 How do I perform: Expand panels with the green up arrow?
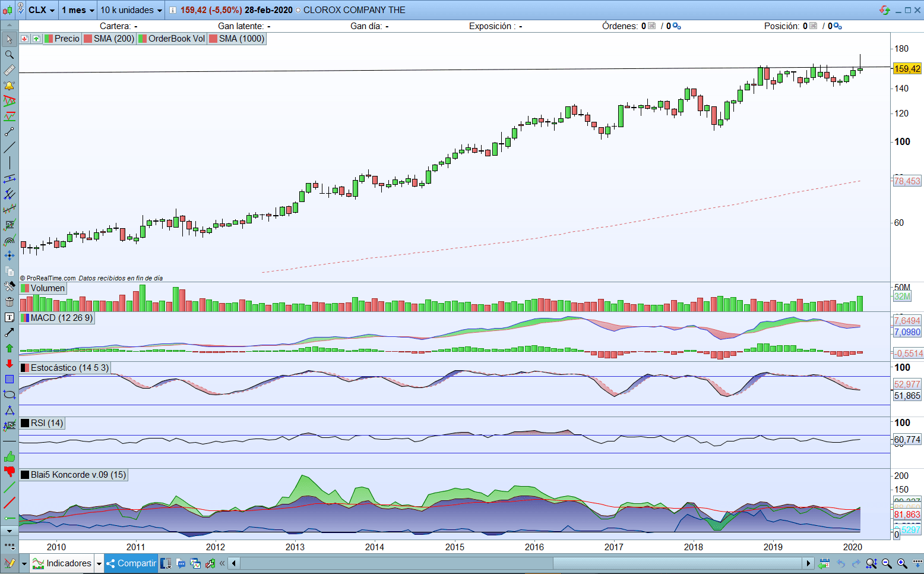click(x=36, y=39)
